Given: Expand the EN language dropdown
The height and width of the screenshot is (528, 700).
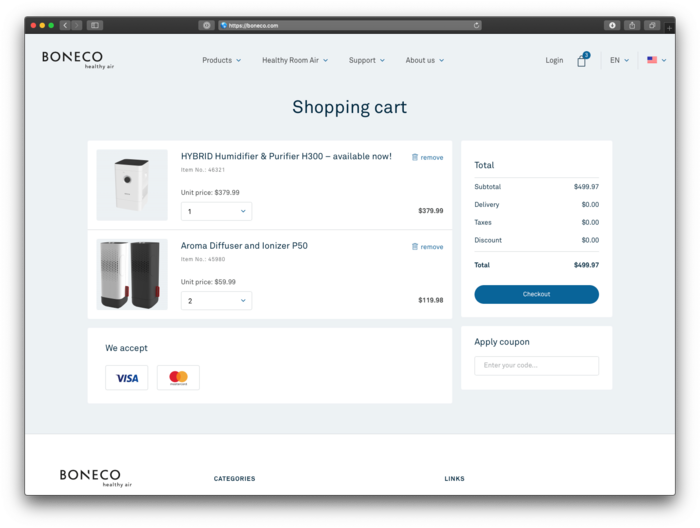Looking at the screenshot, I should (620, 60).
